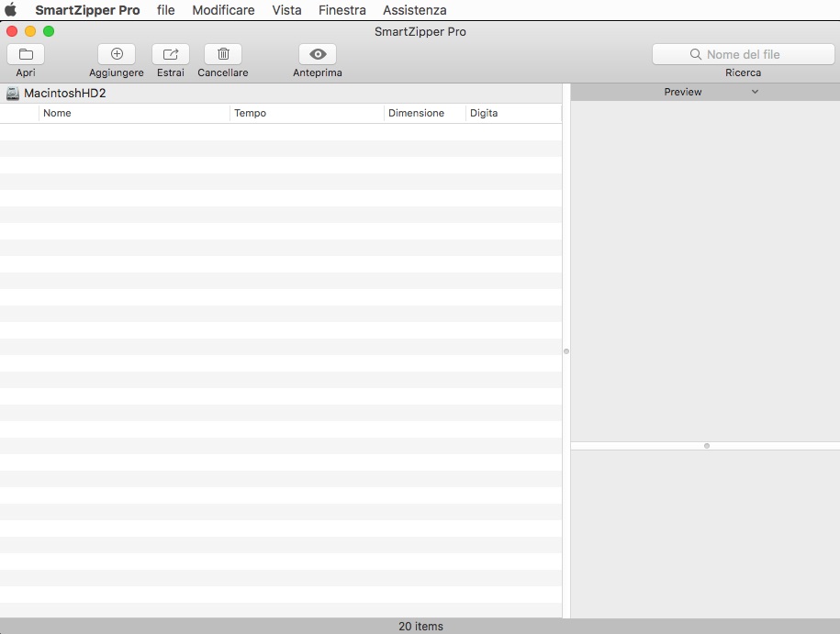
Task: Click the 20 items status text
Action: coord(420,626)
